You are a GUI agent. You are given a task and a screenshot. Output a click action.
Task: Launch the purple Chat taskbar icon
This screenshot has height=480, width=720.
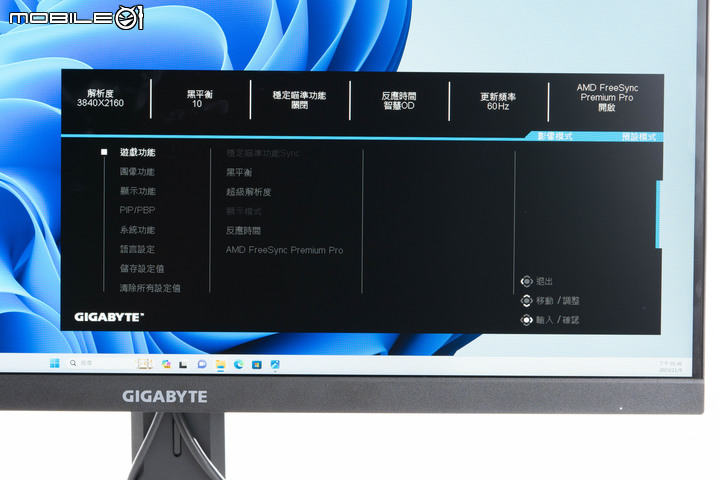pyautogui.click(x=202, y=364)
